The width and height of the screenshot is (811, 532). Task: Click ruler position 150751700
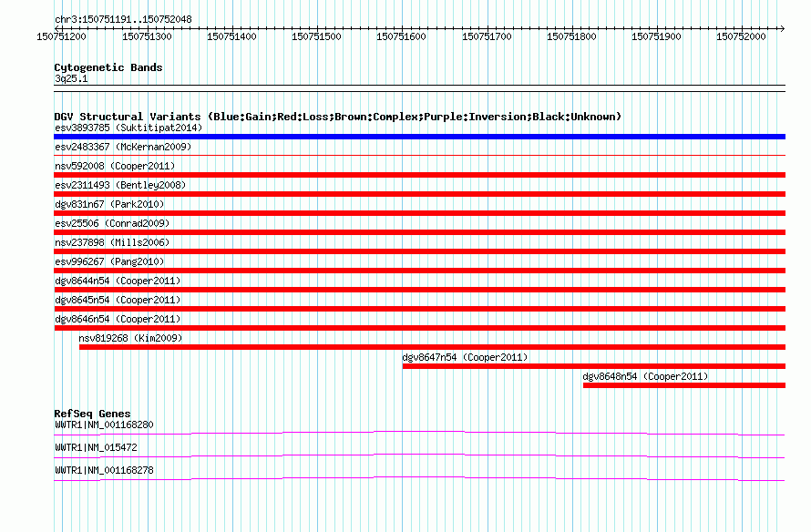coord(487,36)
